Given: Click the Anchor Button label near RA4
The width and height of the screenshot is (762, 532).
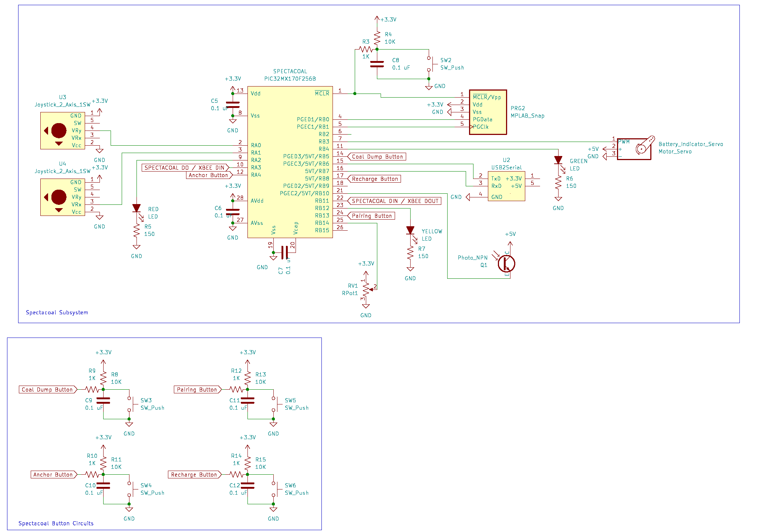Looking at the screenshot, I should click(x=209, y=175).
